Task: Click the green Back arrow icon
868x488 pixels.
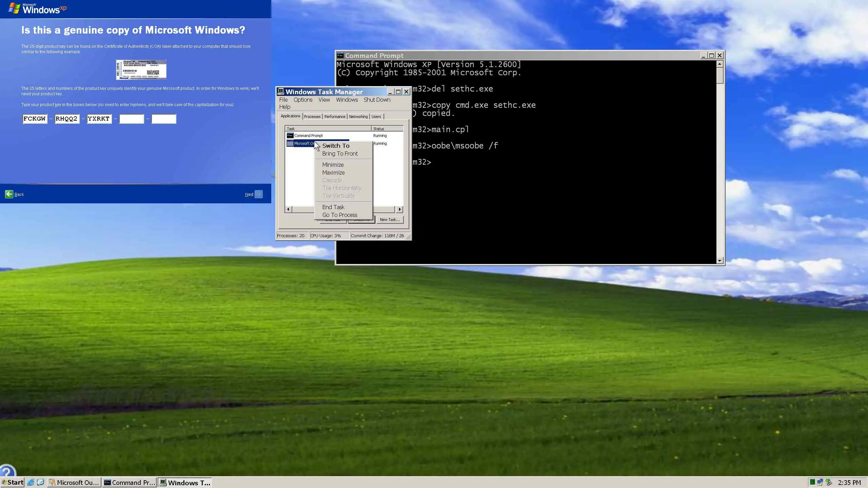Action: (x=9, y=194)
